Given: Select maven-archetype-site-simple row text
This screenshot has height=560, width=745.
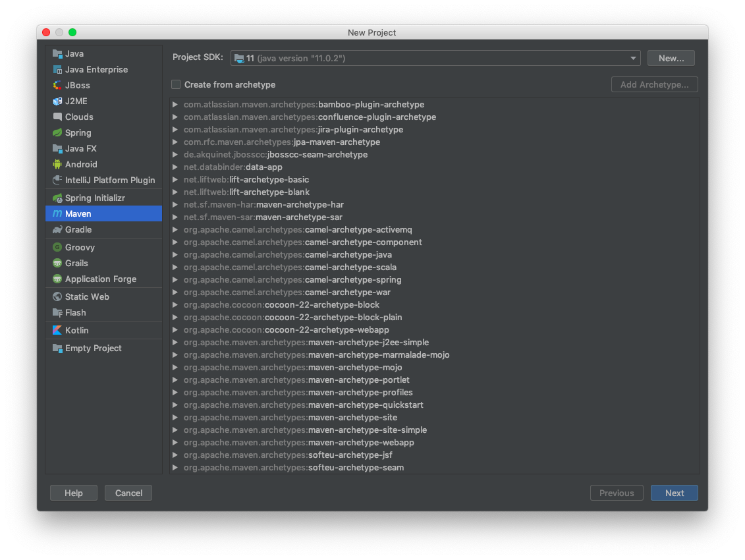Looking at the screenshot, I should pos(305,430).
